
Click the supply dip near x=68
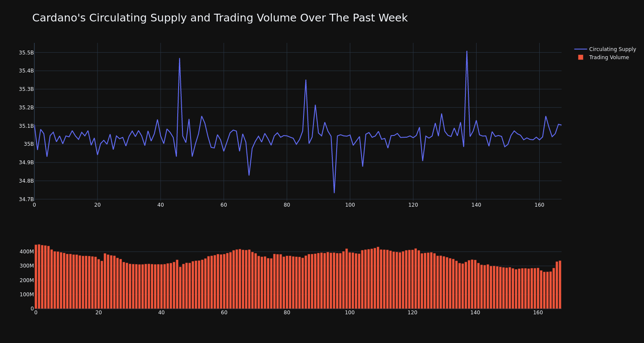[x=249, y=175]
